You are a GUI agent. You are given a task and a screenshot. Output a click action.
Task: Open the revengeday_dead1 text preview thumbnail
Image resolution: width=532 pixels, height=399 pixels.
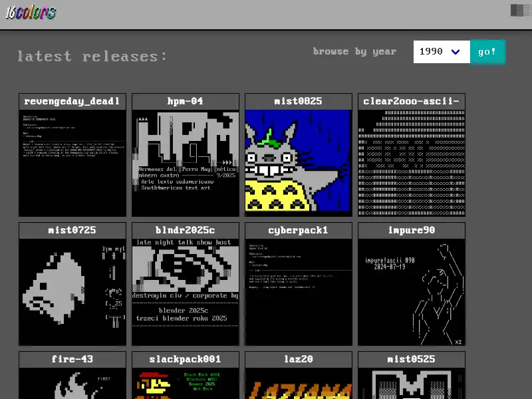(x=72, y=162)
